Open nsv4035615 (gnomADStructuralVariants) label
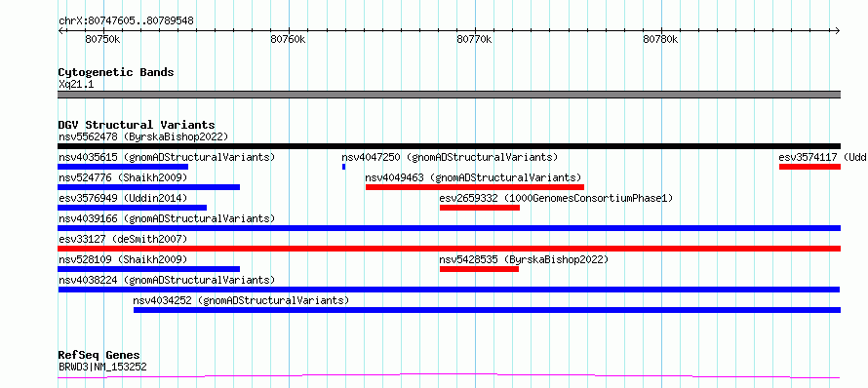This screenshot has height=388, width=868. pyautogui.click(x=167, y=157)
